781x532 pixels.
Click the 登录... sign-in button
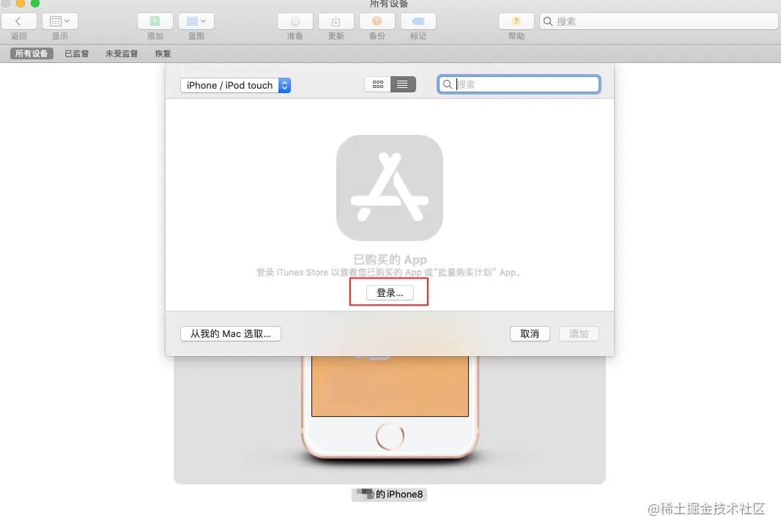point(390,293)
